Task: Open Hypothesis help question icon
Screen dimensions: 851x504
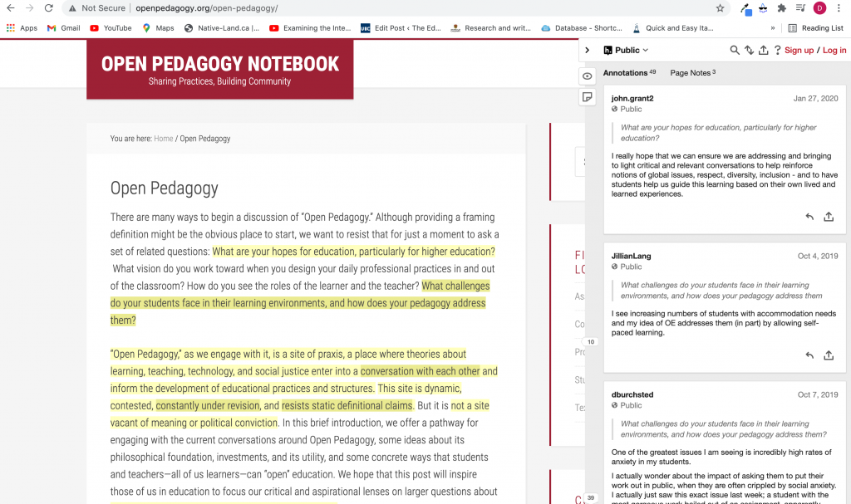Action: [x=777, y=50]
